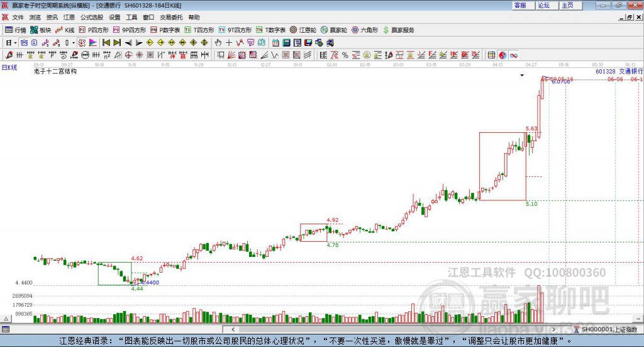Step chart right with black arrow

tap(139, 43)
